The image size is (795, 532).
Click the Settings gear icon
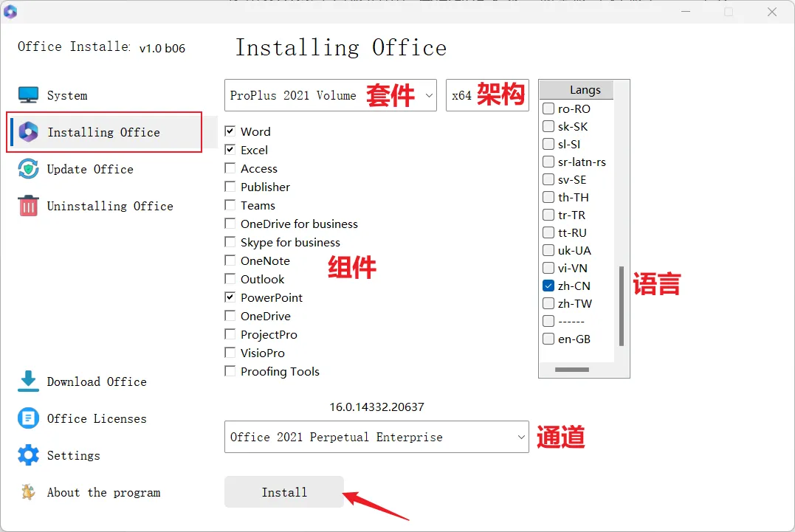[x=28, y=455]
